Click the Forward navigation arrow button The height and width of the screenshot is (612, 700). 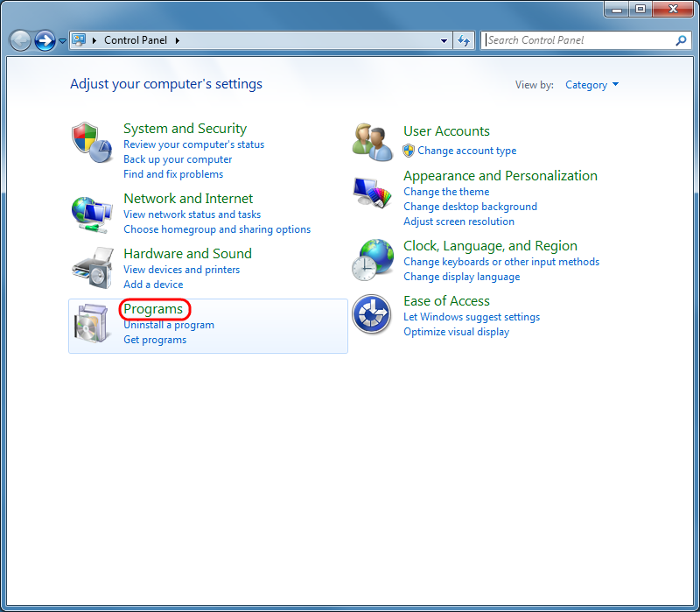tap(45, 41)
